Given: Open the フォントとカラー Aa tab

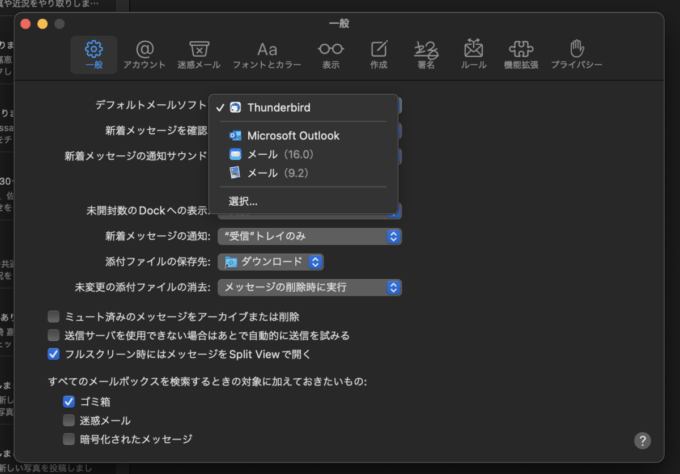Looking at the screenshot, I should [x=267, y=55].
